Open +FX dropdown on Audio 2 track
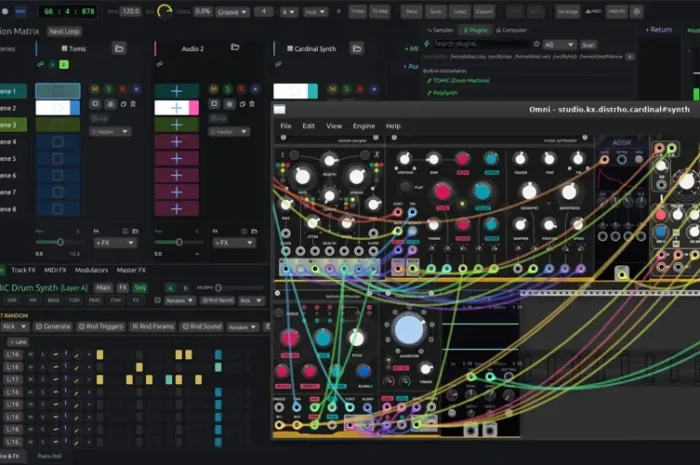Screen dimensions: 700x465 pyautogui.click(x=233, y=243)
